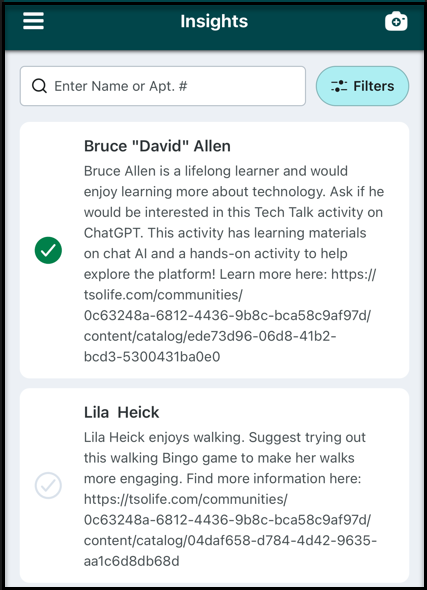
Task: Click the https://tsolife.com/communities/ line in Lila's card
Action: [x=185, y=499]
